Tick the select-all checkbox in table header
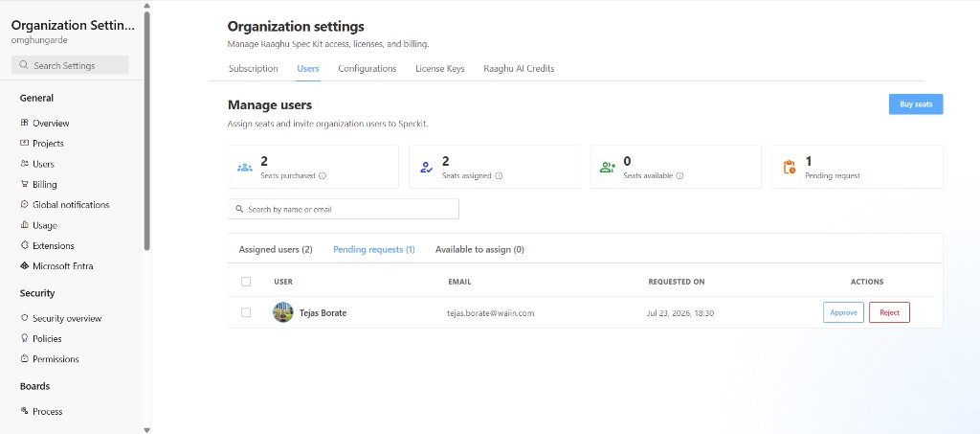 point(246,282)
